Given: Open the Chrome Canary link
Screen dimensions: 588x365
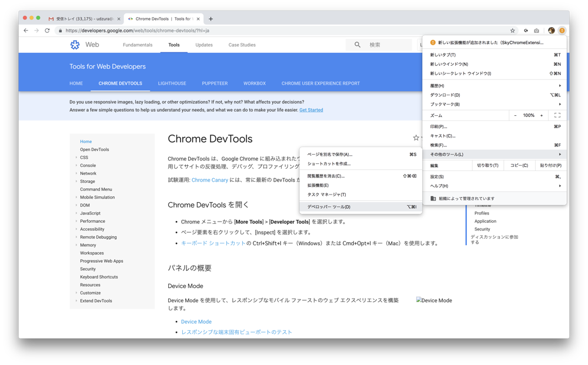Looking at the screenshot, I should point(209,180).
